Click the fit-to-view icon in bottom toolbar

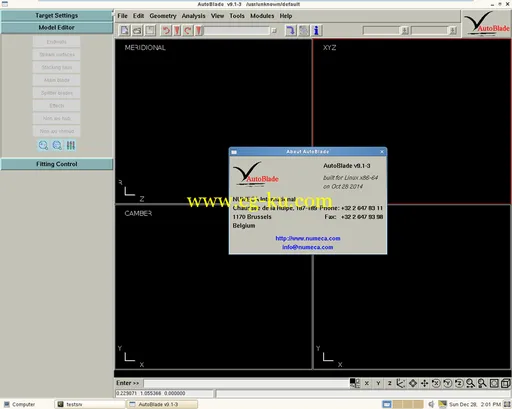494,383
